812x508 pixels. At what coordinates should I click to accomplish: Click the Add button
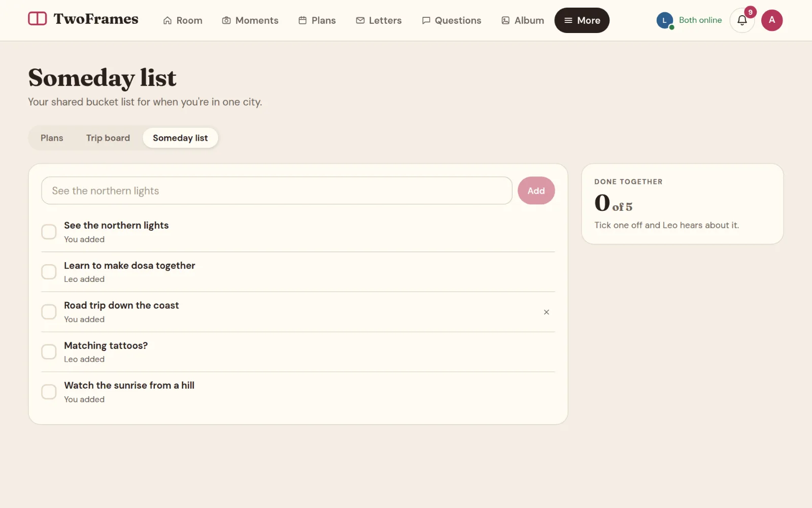click(x=536, y=190)
